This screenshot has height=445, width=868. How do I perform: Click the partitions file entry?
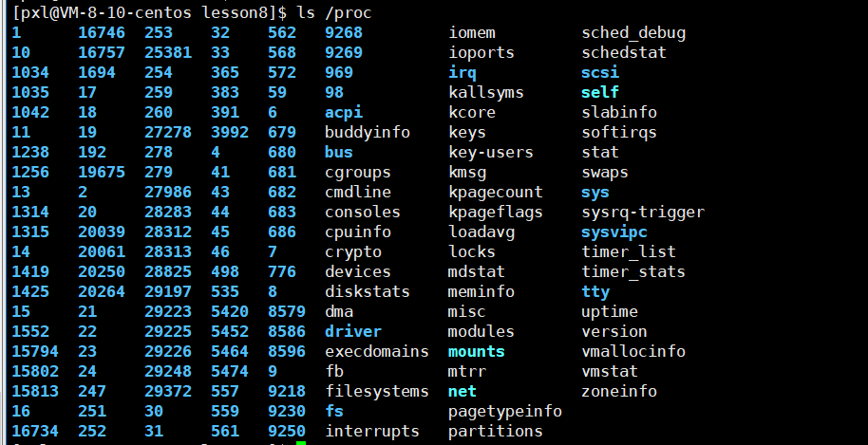(496, 431)
